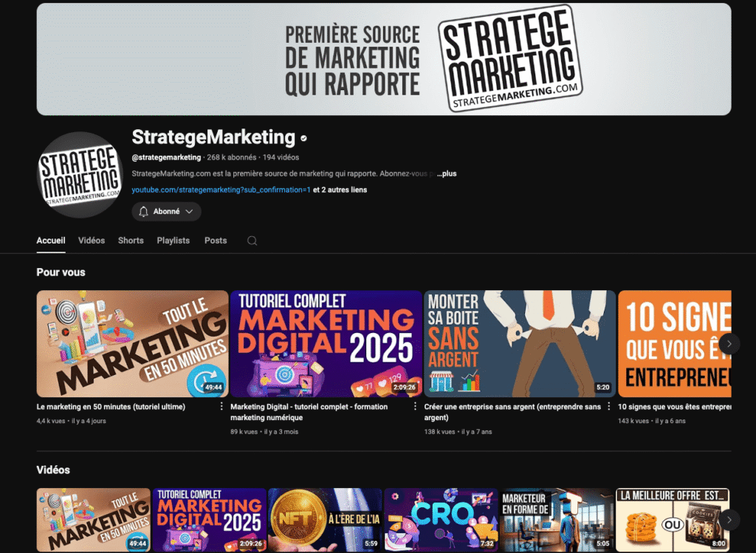The image size is (756, 553).
Task: Go to the Playlists tab
Action: 173,241
